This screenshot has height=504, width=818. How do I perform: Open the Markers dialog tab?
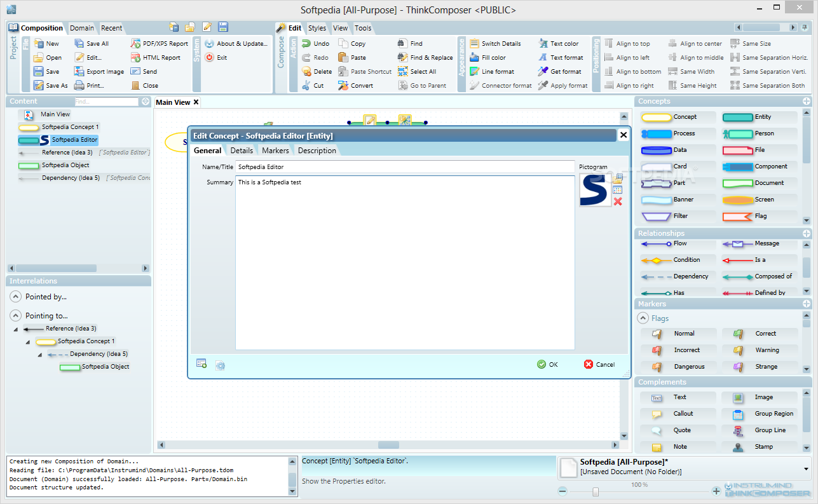pyautogui.click(x=275, y=151)
